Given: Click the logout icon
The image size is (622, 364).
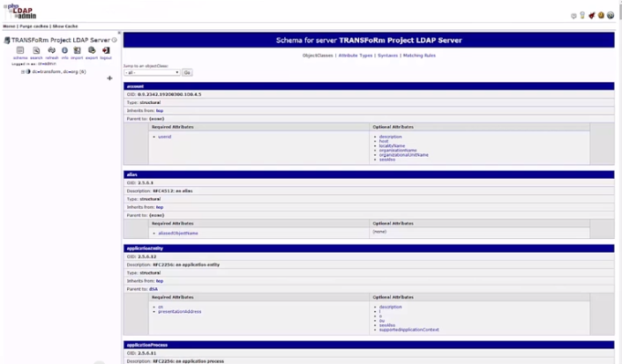Looking at the screenshot, I should pos(106,51).
